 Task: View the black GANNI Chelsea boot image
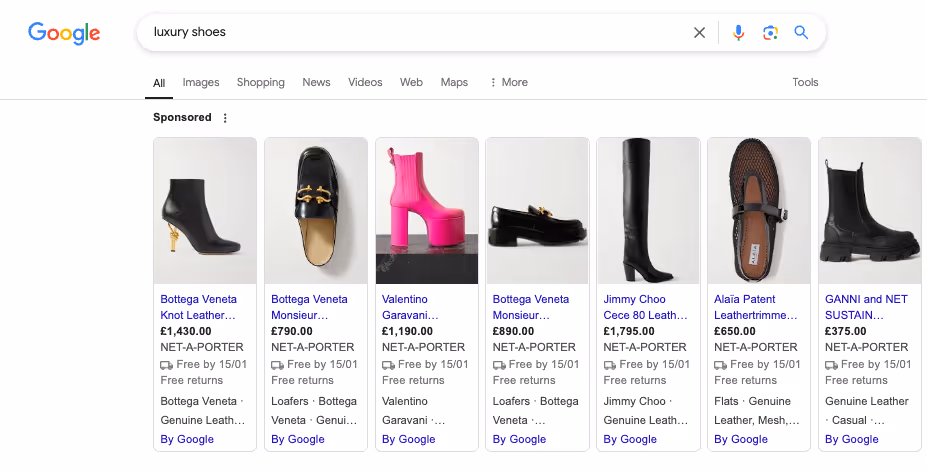[870, 211]
